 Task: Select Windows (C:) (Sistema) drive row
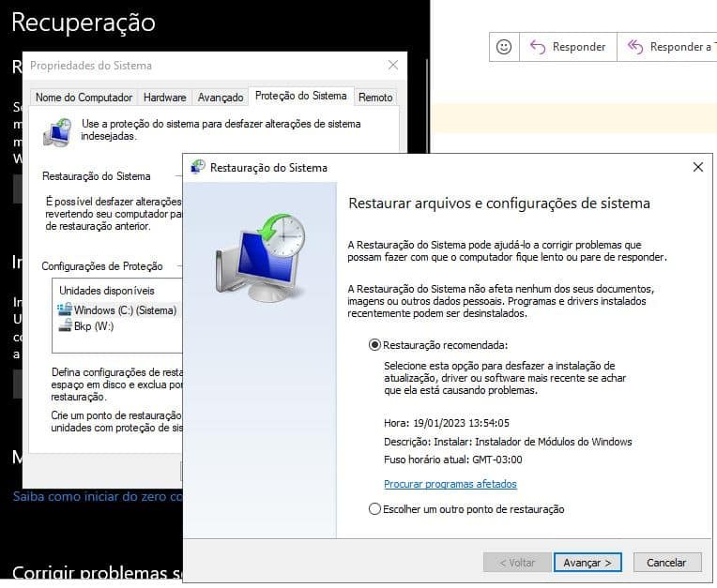(119, 310)
